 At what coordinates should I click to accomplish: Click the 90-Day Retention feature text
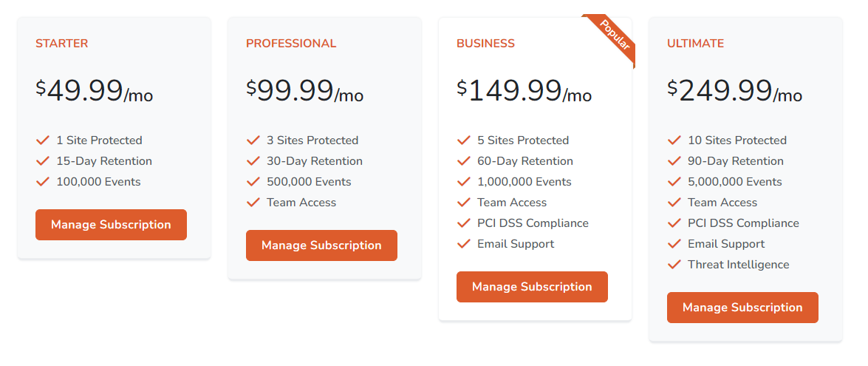pyautogui.click(x=736, y=160)
